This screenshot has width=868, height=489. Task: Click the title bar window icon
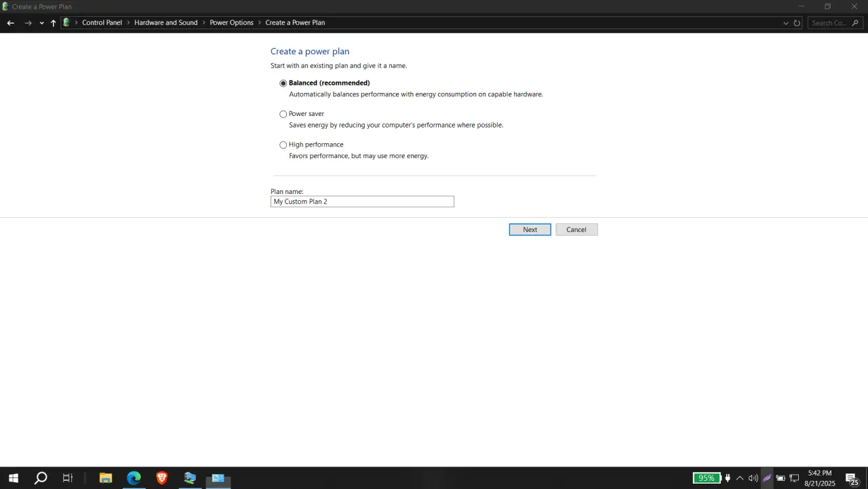click(x=5, y=6)
